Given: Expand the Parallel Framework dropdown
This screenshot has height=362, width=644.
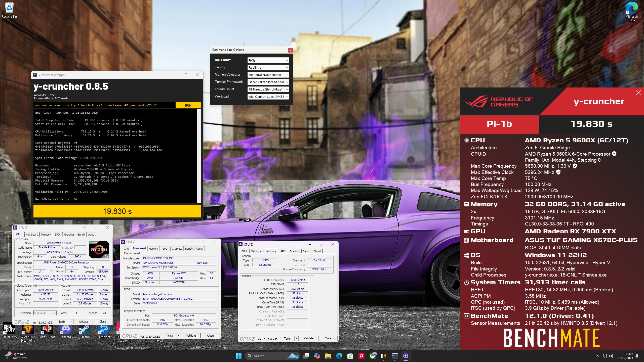Looking at the screenshot, I should [268, 82].
